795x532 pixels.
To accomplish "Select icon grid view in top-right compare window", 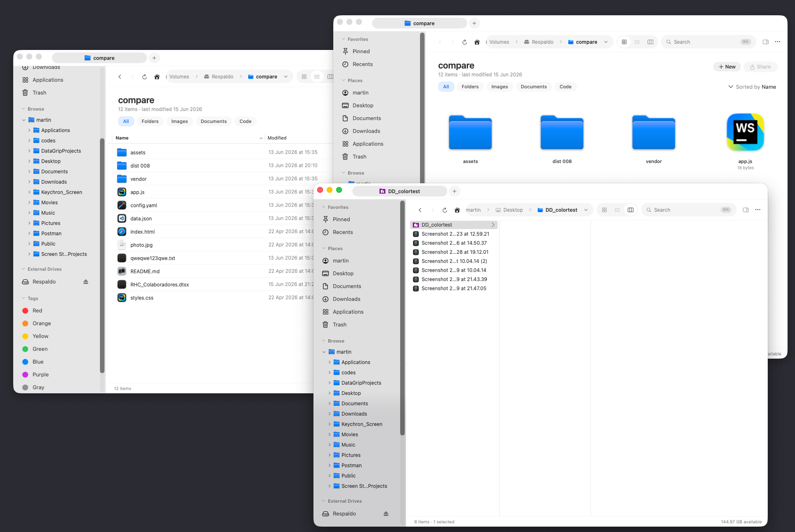I will [624, 42].
